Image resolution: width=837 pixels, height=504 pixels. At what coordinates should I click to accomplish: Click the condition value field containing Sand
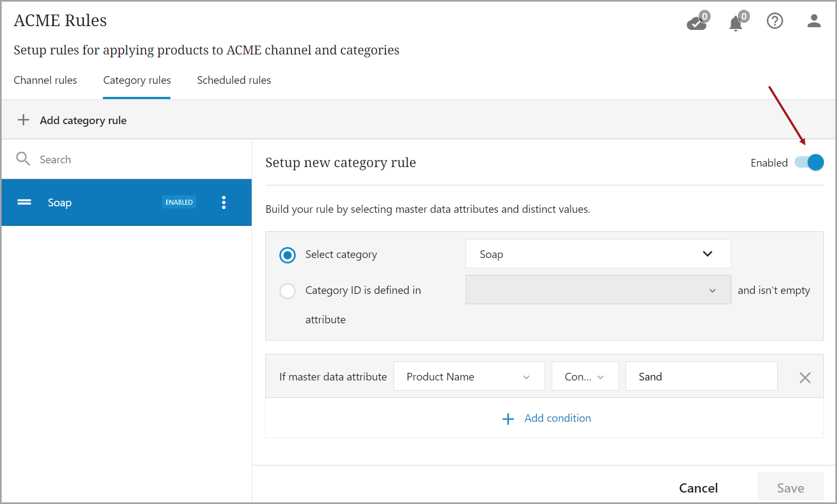[x=701, y=377]
